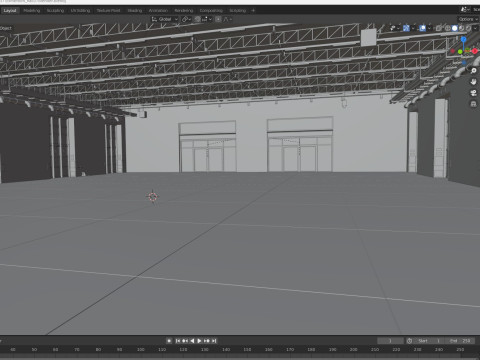Click the pan view hand icon
Image resolution: width=480 pixels, height=360 pixels.
point(473,82)
